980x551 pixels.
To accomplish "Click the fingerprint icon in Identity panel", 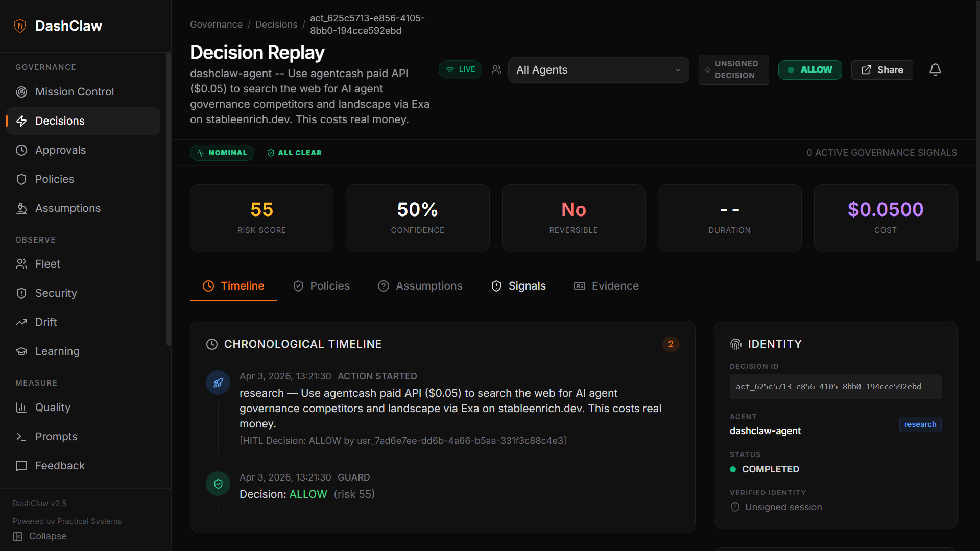I will [x=736, y=344].
